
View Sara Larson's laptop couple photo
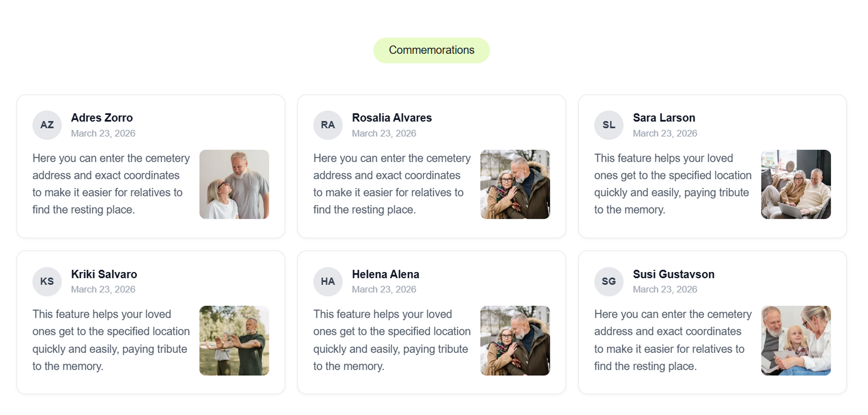(796, 185)
